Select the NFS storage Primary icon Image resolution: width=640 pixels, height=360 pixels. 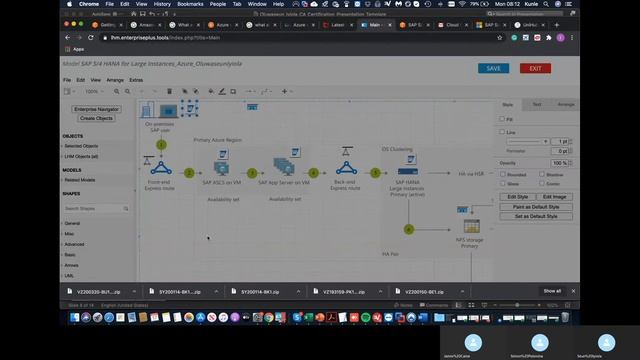pos(471,226)
